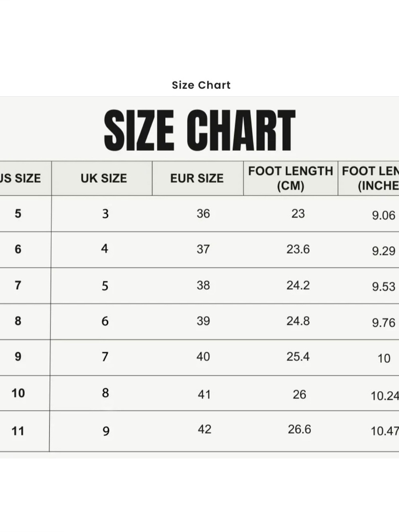This screenshot has height=532, width=399.
Task: Select the 9.06 inches cell
Action: 383,216
